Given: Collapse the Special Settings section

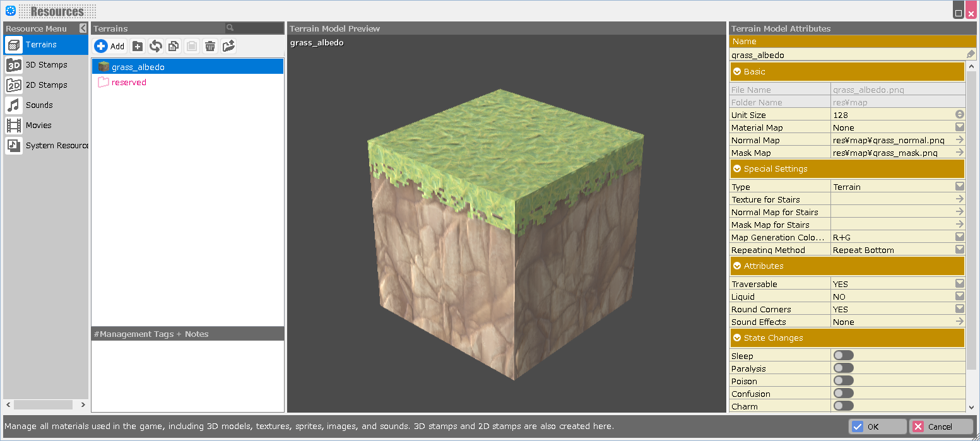Looking at the screenshot, I should pos(737,169).
